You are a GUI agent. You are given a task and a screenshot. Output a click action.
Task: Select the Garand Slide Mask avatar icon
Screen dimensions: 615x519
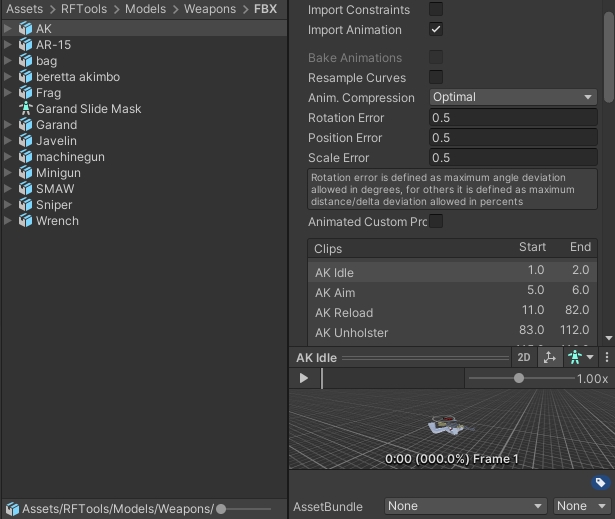coord(25,109)
